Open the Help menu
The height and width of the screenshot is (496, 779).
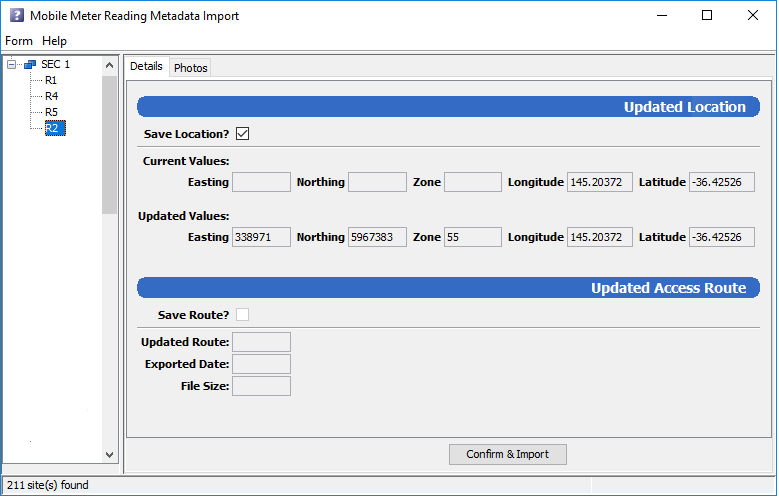54,41
